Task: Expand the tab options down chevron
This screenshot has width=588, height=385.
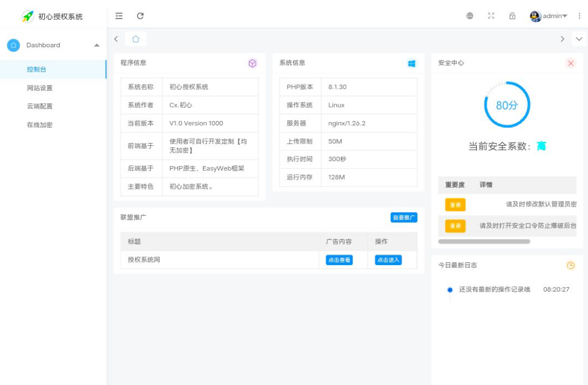Action: tap(579, 39)
